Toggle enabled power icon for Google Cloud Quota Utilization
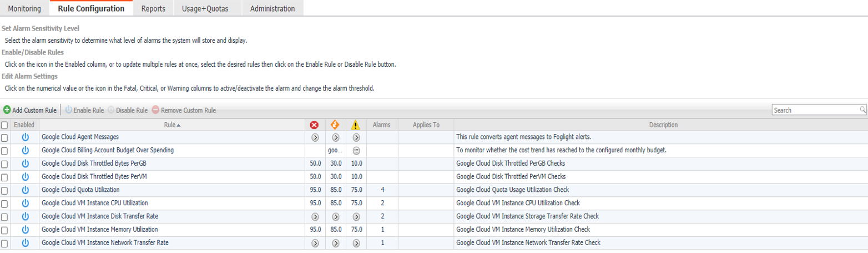This screenshot has width=868, height=253. pyautogui.click(x=25, y=190)
